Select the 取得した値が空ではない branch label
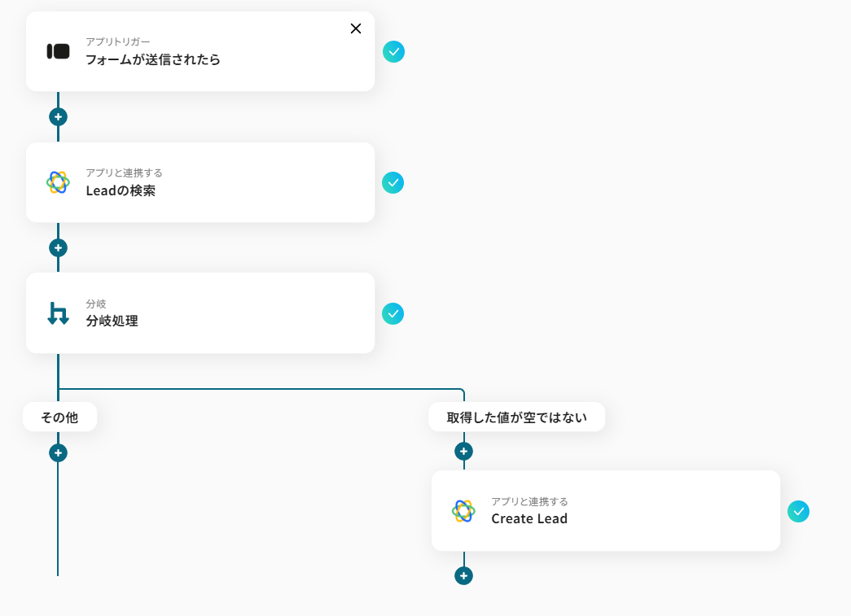851x616 pixels. pyautogui.click(x=516, y=417)
